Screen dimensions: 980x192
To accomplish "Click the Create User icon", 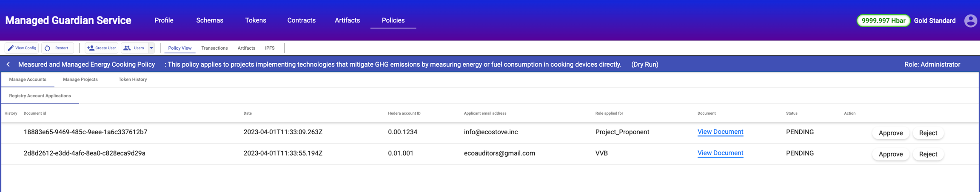I will (91, 48).
